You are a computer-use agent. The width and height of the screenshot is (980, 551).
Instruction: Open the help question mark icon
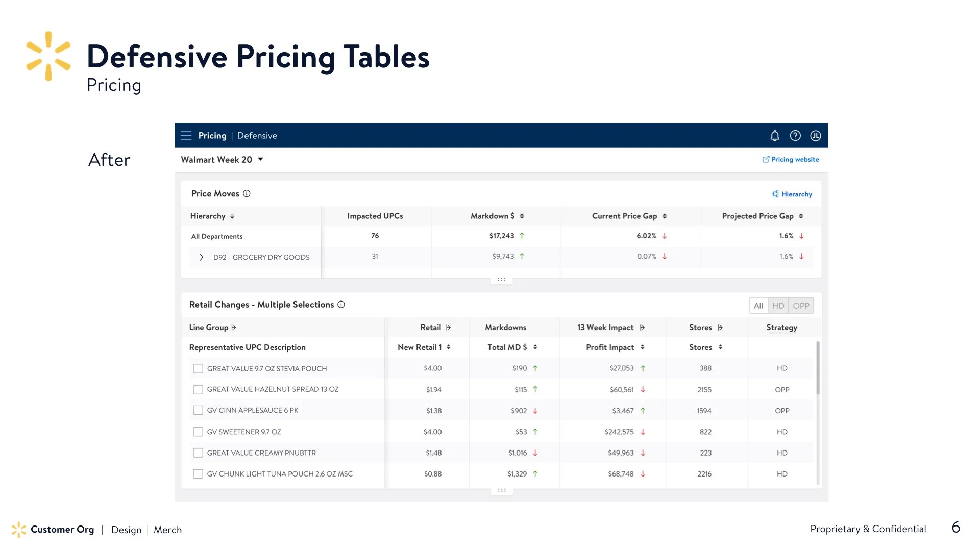(795, 136)
